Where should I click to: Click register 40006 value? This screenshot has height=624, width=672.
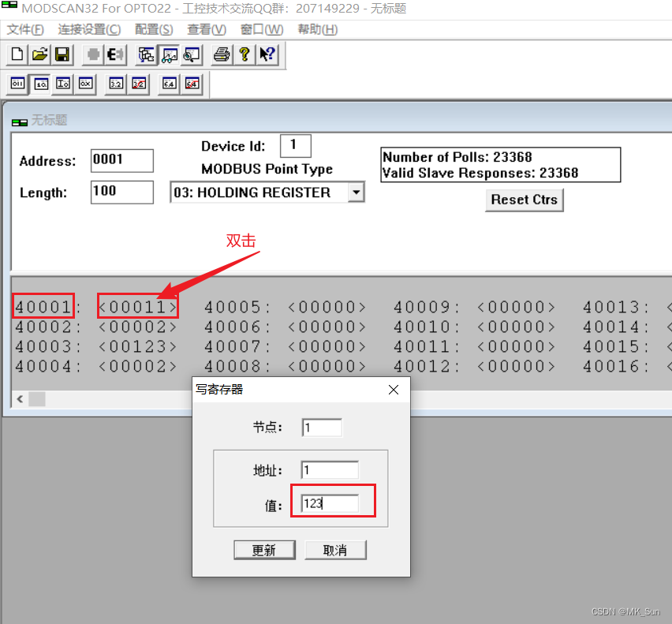point(327,327)
